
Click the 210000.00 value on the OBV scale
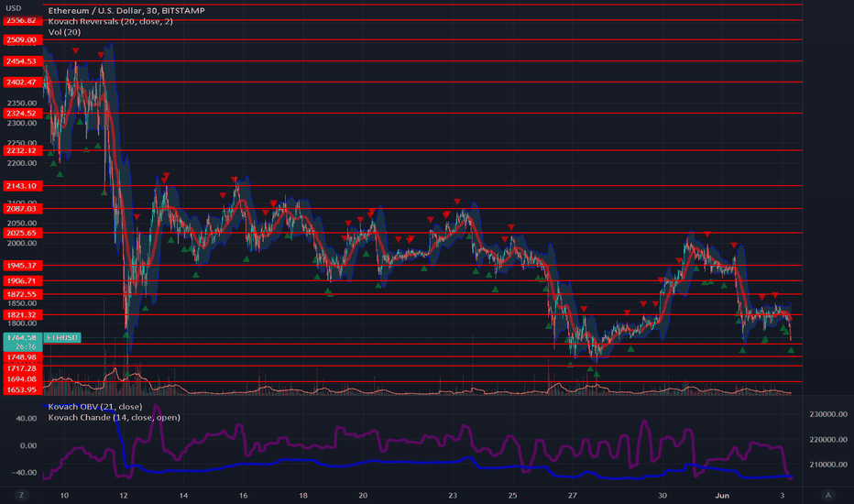click(828, 465)
